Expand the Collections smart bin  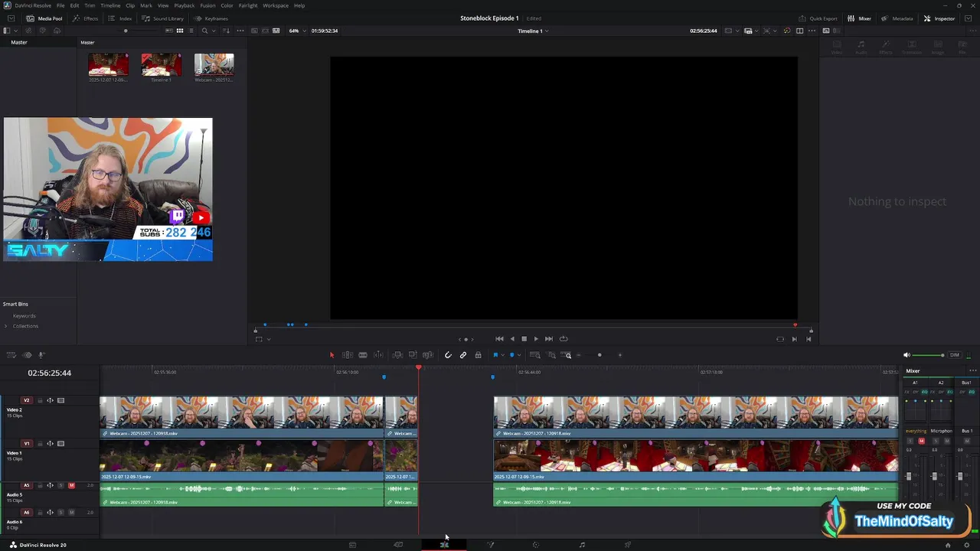click(x=5, y=326)
